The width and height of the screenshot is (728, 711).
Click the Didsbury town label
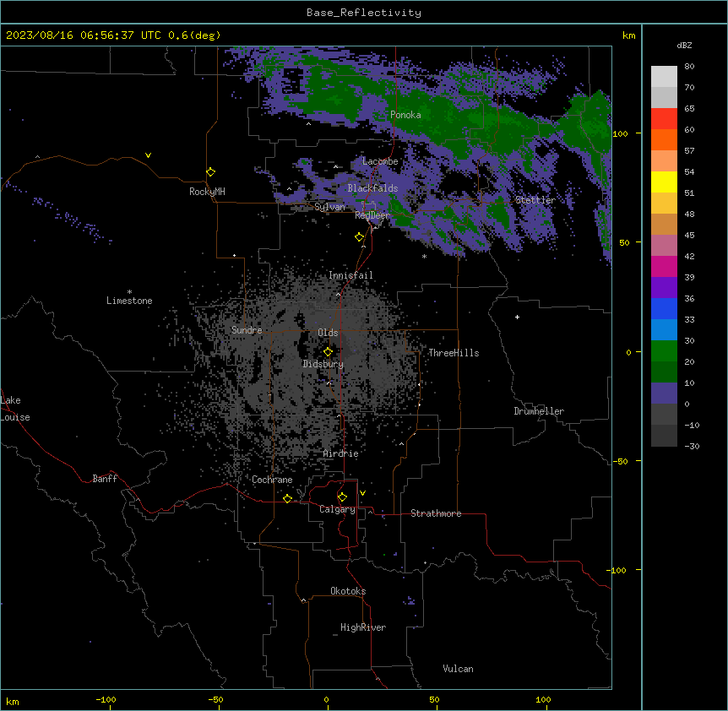323,364
